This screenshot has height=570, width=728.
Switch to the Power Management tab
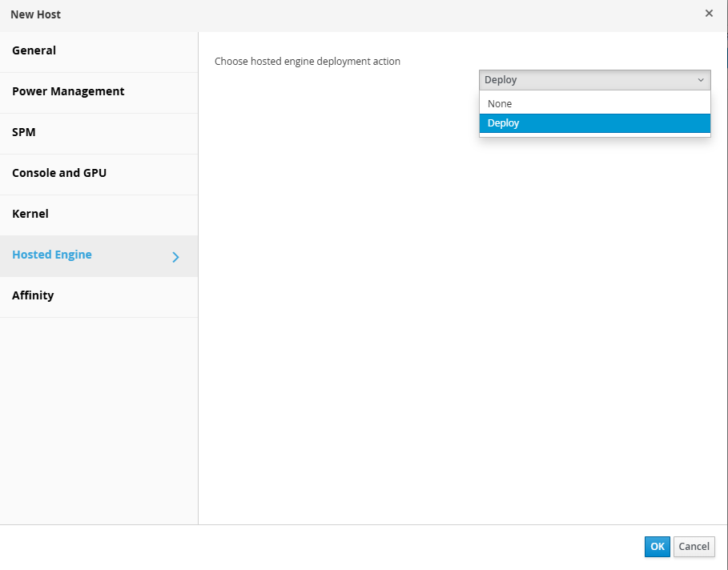click(68, 91)
